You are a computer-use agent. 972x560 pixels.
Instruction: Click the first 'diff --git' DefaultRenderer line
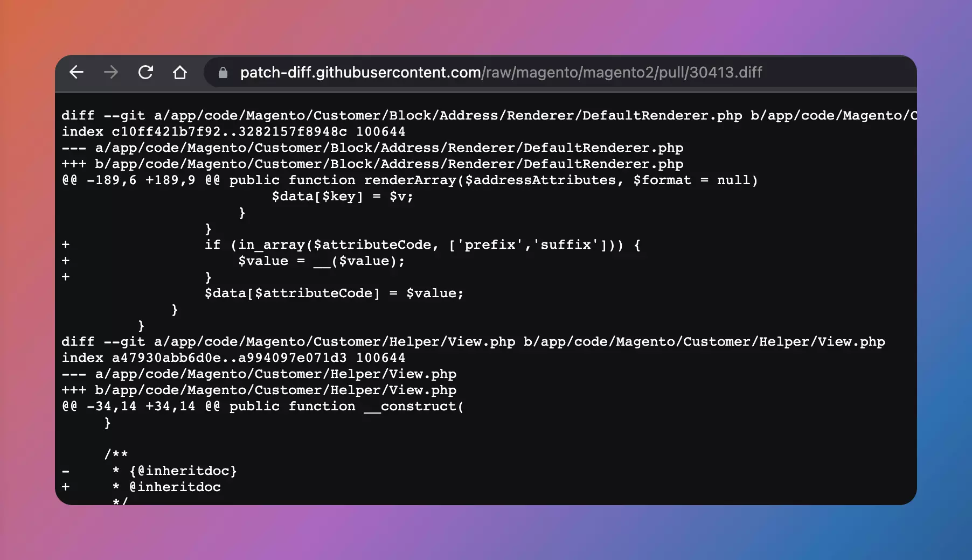tap(489, 115)
